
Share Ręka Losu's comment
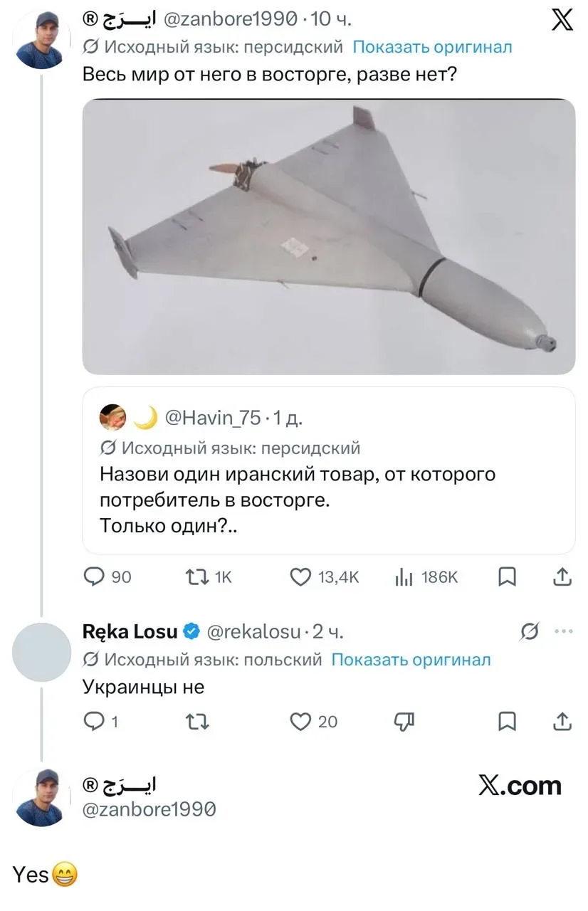click(562, 722)
